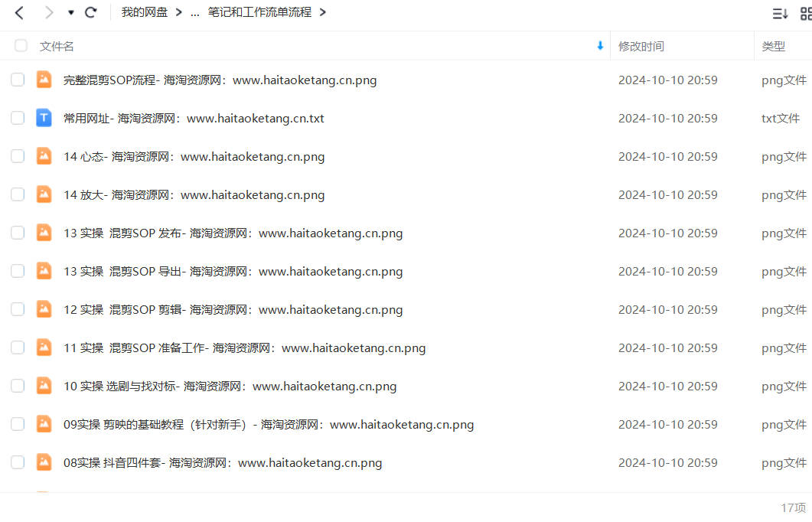Select file name 08实操 抖音四件套
The width and height of the screenshot is (812, 522).
click(223, 464)
